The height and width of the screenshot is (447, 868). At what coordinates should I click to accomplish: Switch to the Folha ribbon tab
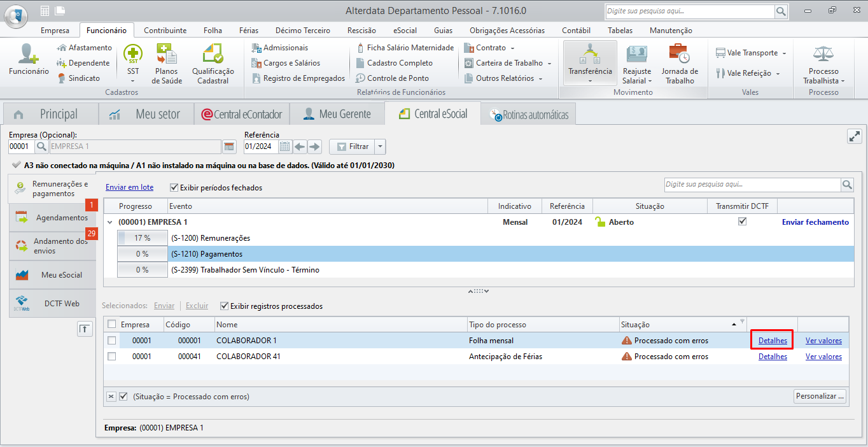[x=213, y=31]
